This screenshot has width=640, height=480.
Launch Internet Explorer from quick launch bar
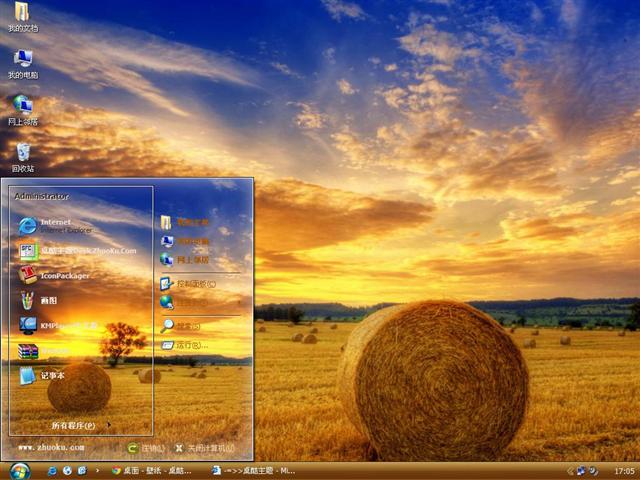[52, 471]
